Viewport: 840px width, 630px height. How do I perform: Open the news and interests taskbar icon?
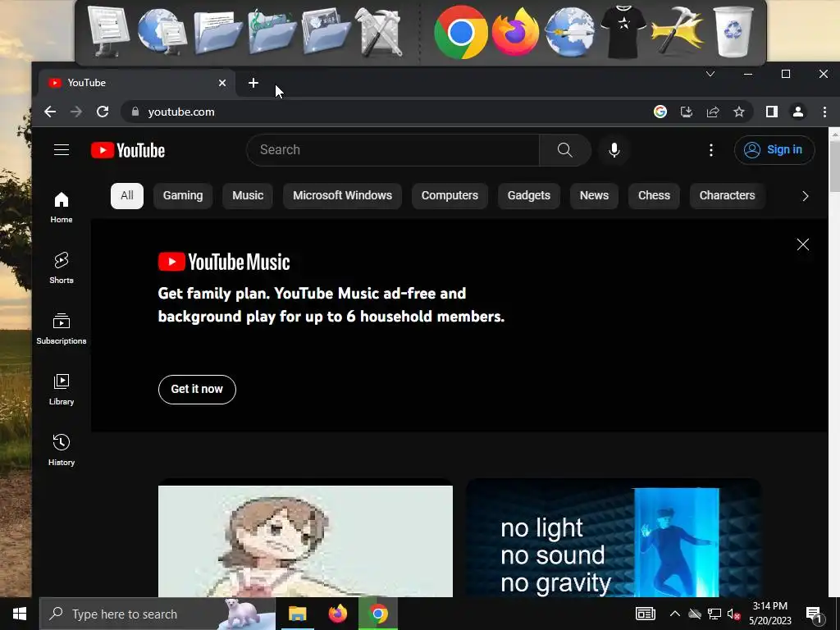646,614
